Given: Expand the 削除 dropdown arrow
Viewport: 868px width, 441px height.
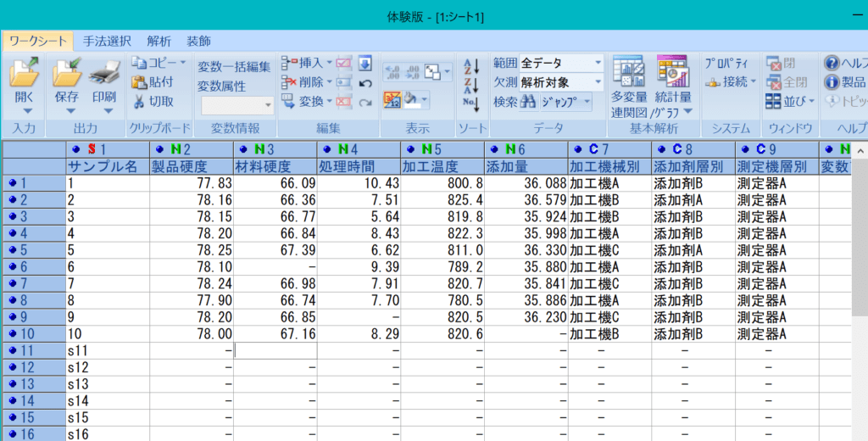Looking at the screenshot, I should pyautogui.click(x=329, y=82).
